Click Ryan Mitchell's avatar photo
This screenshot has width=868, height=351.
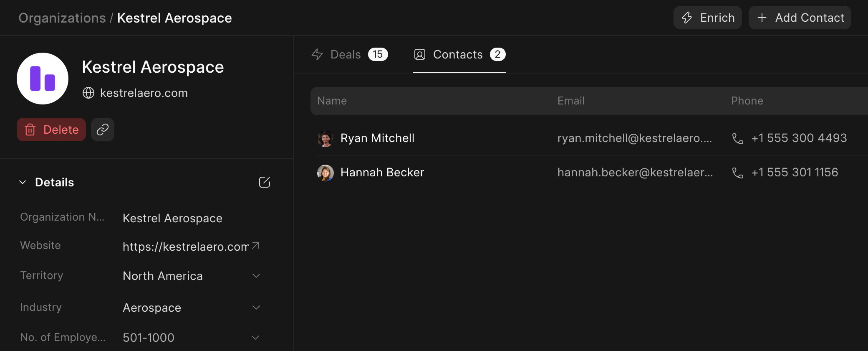[x=325, y=138]
